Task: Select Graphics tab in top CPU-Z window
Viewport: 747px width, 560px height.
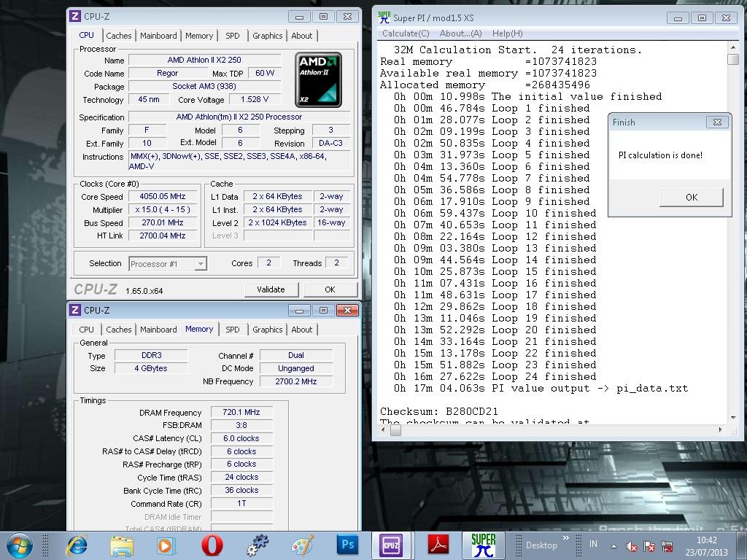Action: coord(267,36)
